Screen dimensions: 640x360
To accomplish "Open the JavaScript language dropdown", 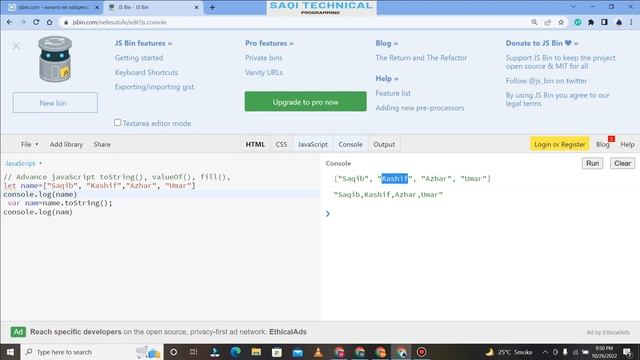I will point(23,163).
